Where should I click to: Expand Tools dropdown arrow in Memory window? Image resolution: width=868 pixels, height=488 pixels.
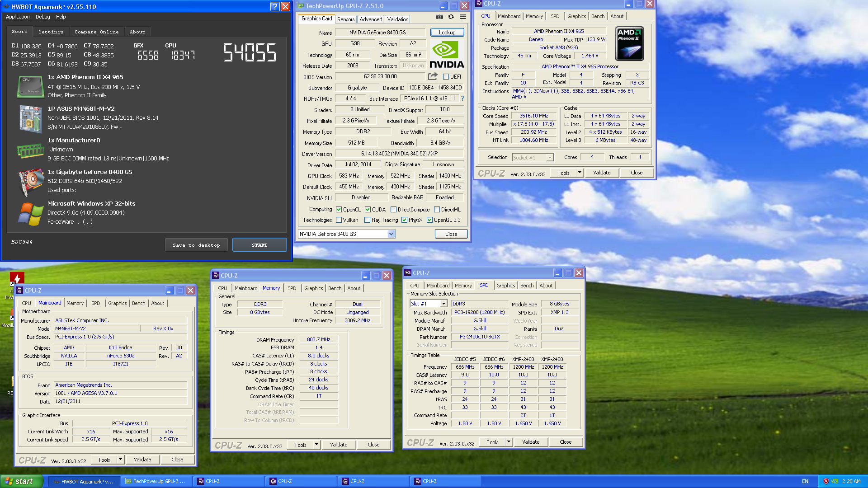pyautogui.click(x=316, y=445)
